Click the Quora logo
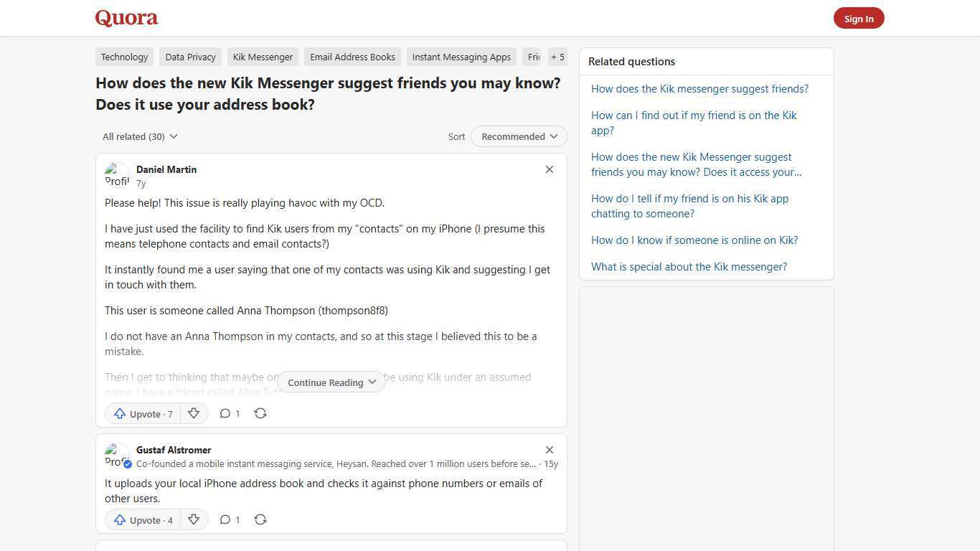 (126, 17)
